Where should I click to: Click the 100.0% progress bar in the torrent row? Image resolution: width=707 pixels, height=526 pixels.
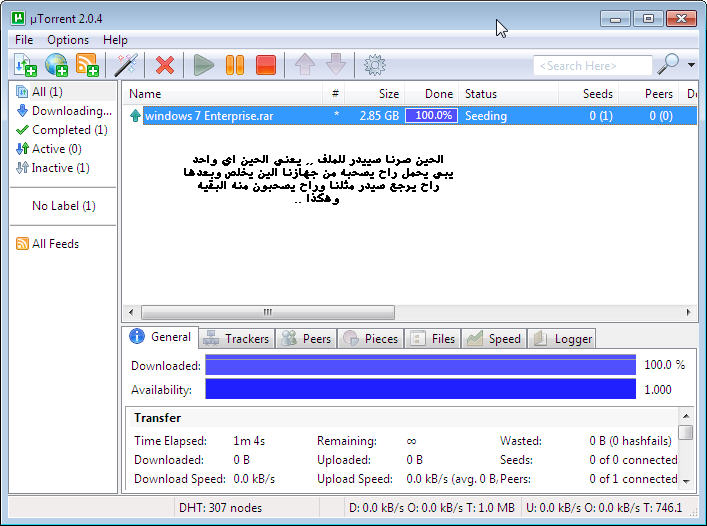pos(432,116)
